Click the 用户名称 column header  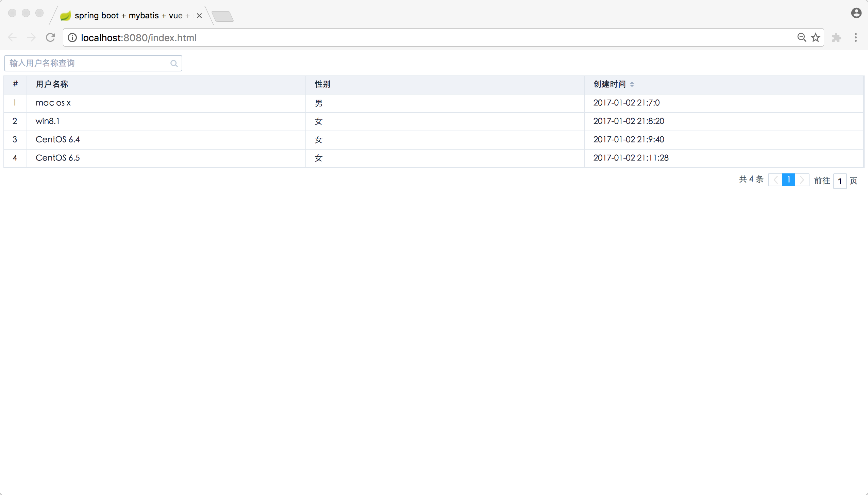click(x=52, y=84)
